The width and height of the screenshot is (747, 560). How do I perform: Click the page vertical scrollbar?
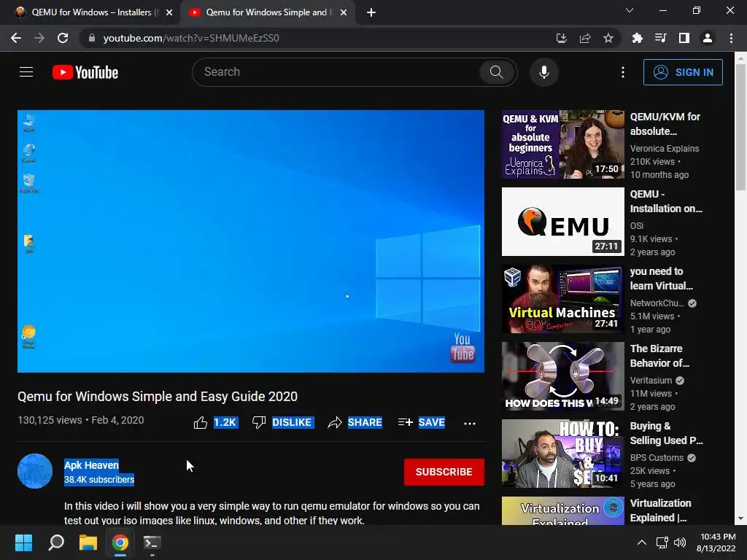(740, 128)
